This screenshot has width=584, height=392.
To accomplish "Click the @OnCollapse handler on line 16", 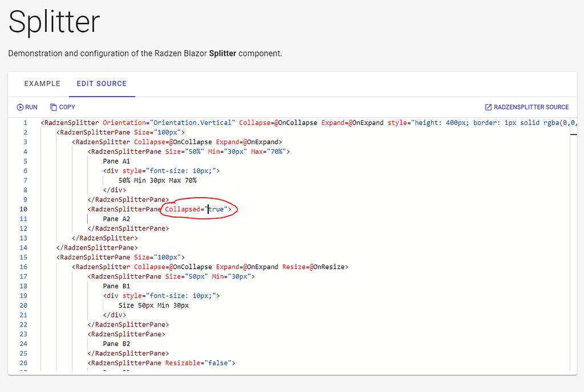I will [189, 267].
